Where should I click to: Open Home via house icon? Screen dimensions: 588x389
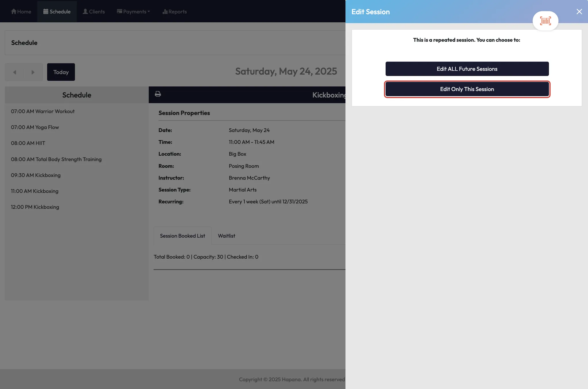click(x=14, y=11)
